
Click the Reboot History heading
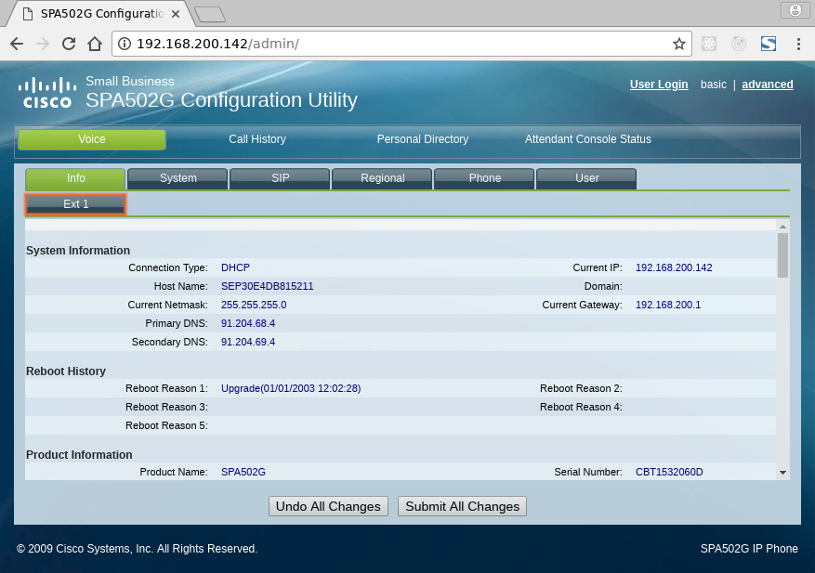click(66, 371)
